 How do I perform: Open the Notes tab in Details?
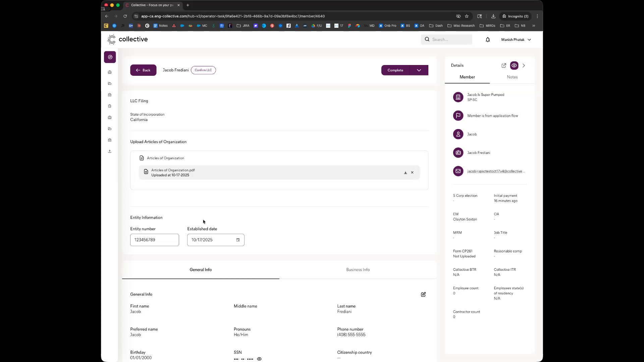(x=512, y=77)
